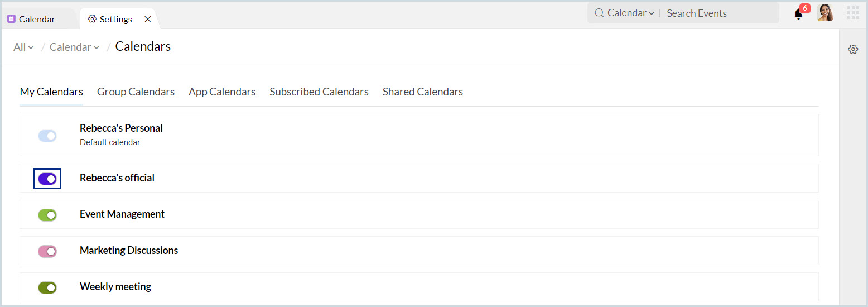Click the notifications bell icon
868x307 pixels.
798,15
